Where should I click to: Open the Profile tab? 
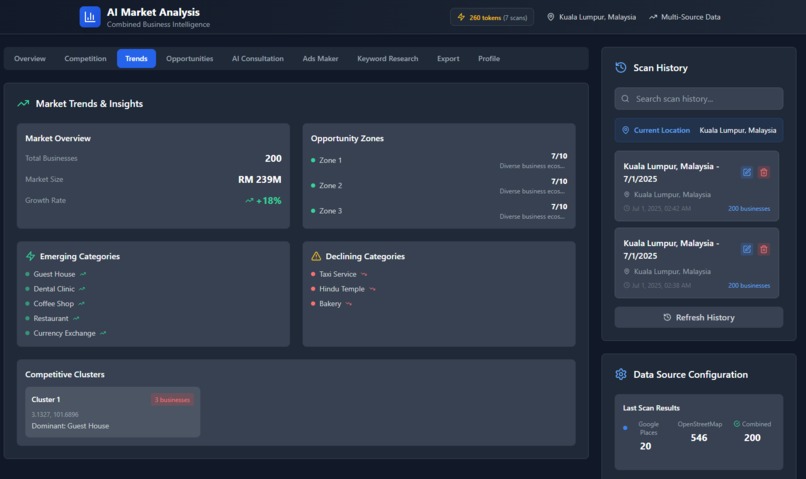489,59
